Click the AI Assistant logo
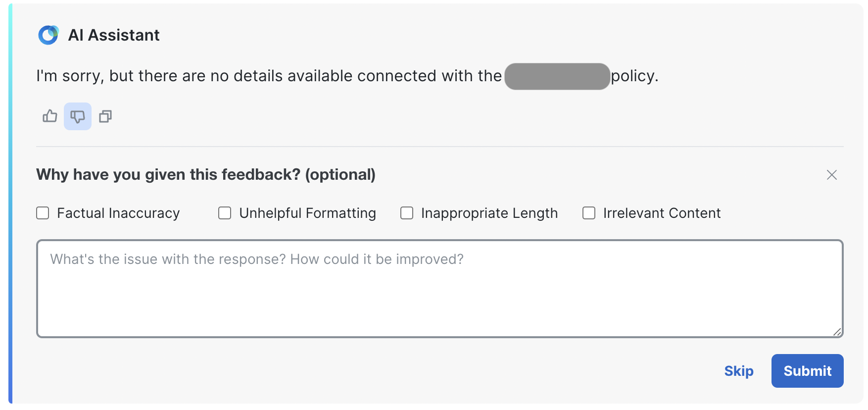This screenshot has height=410, width=868. (x=48, y=35)
